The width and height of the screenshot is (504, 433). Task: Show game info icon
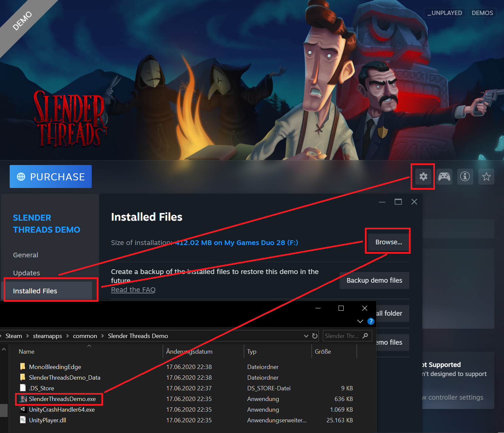[x=465, y=176]
